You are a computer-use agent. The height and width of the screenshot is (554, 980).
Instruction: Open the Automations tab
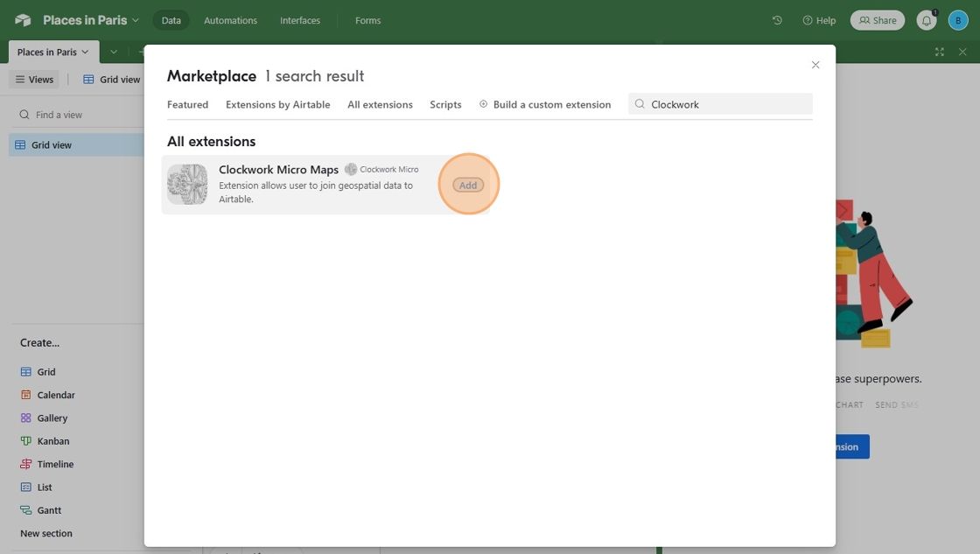[230, 20]
